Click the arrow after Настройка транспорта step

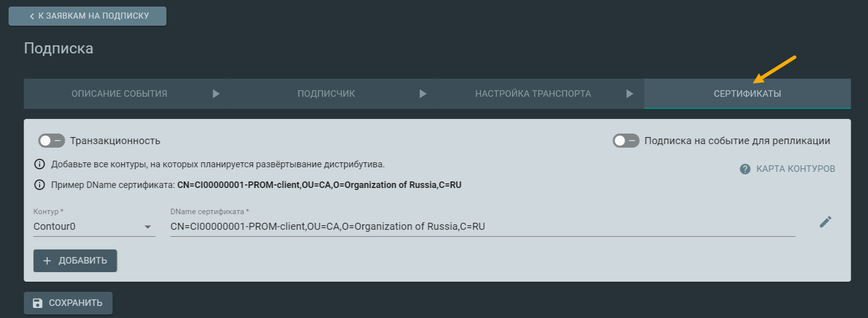pyautogui.click(x=629, y=94)
